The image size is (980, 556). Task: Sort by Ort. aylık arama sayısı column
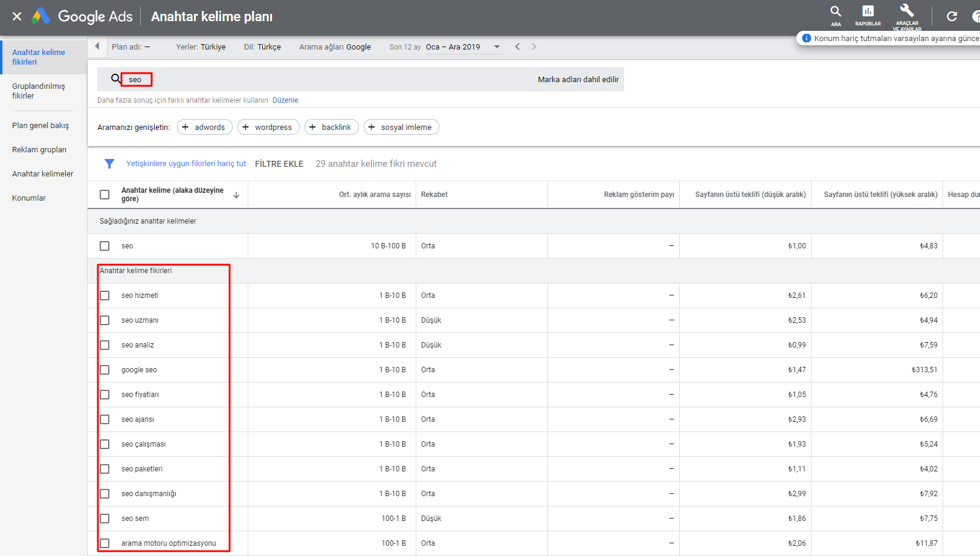pyautogui.click(x=375, y=195)
